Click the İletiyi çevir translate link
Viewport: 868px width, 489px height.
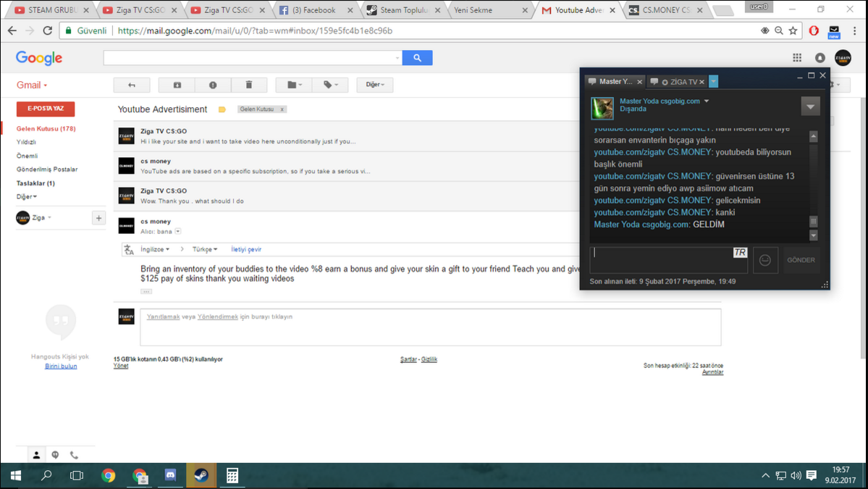(x=246, y=249)
